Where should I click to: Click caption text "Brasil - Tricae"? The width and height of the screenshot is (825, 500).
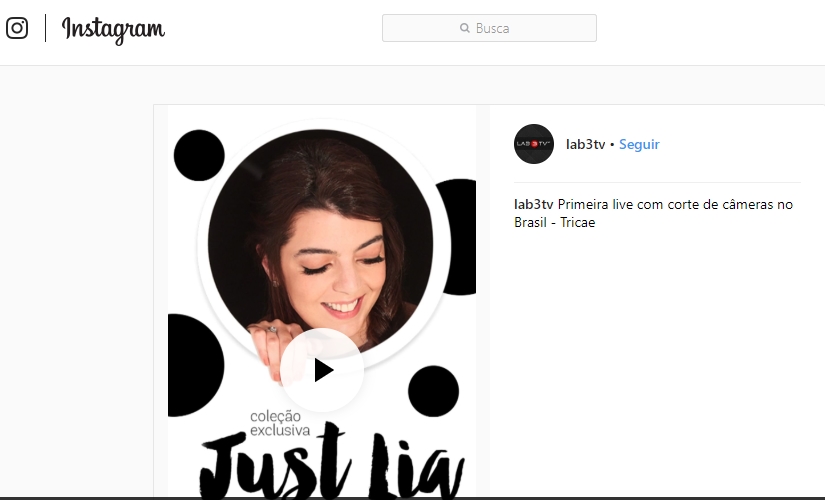coord(555,222)
